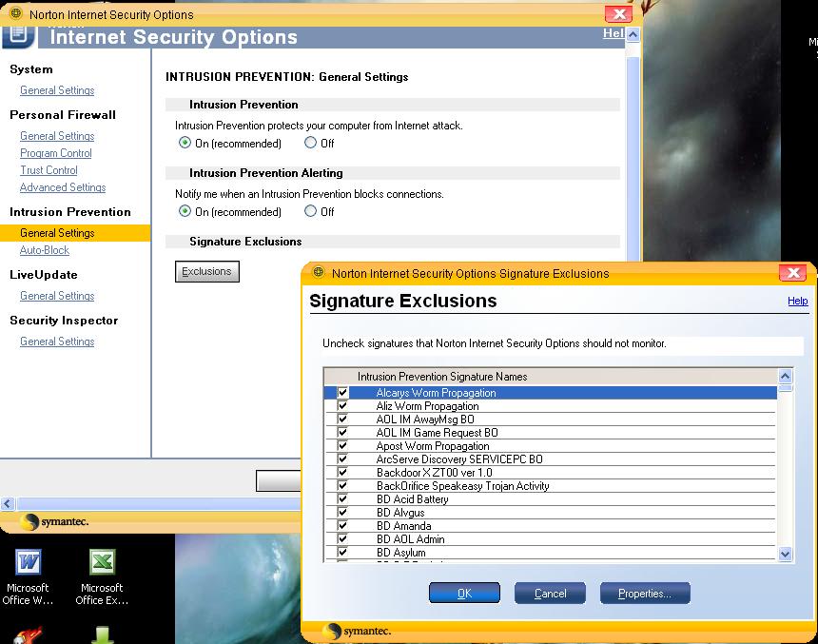
Task: Select the BD Asylum list row text
Action: (400, 552)
